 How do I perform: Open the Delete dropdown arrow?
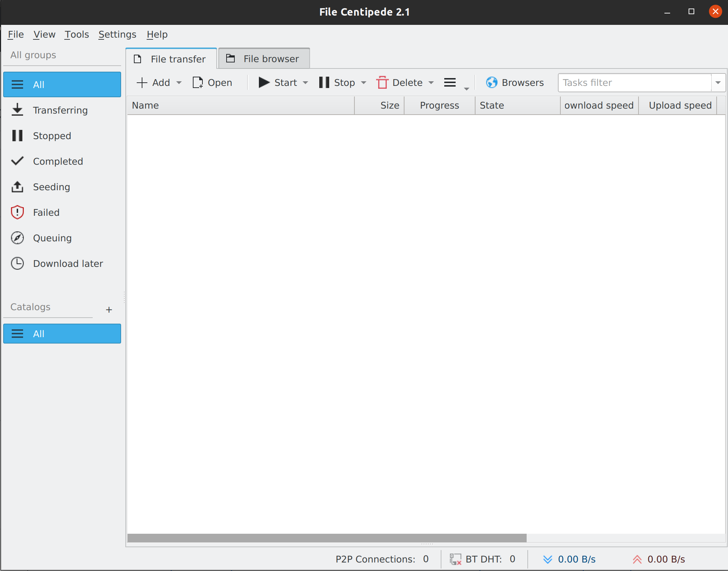pos(431,83)
